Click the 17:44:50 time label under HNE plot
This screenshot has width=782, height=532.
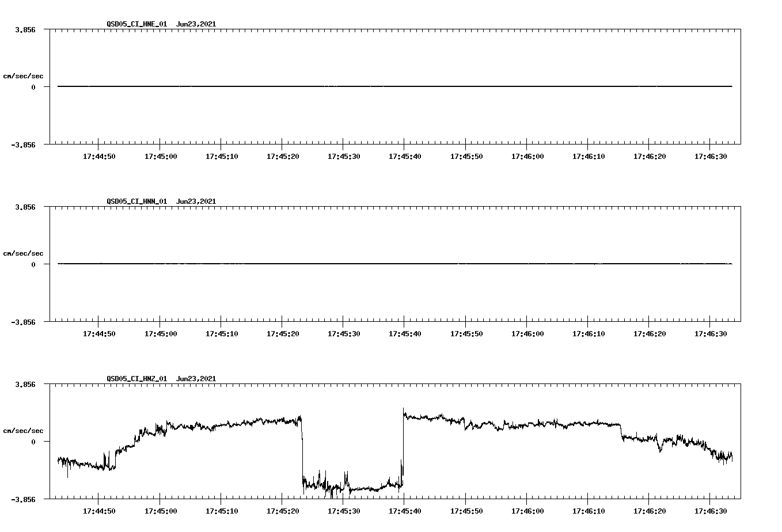99,156
